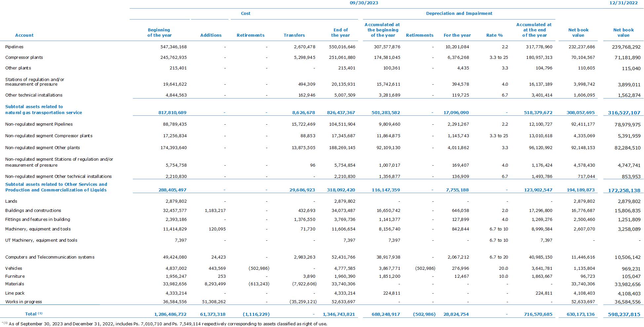644x327 pixels.
Task: Click the 'Compressor plants' row label
Action: click(24, 58)
